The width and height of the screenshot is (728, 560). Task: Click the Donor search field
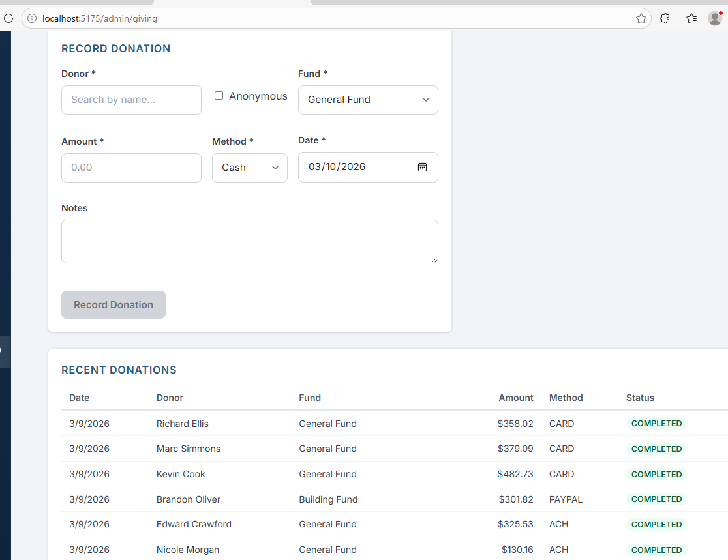131,100
